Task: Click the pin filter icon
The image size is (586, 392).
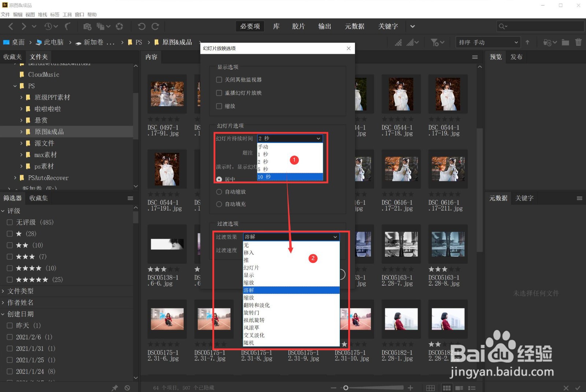Action: [115, 388]
